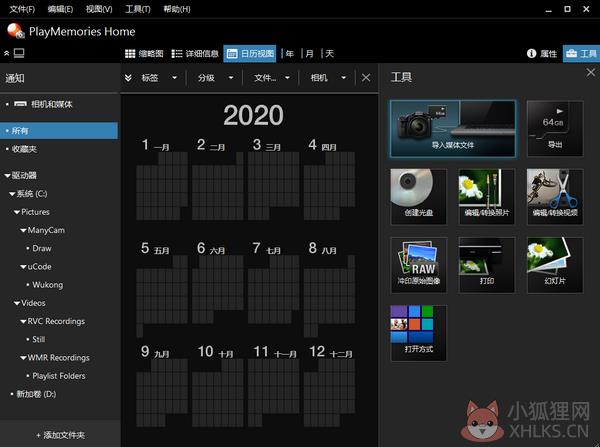This screenshot has width=600, height=447.
Task: Switch to 详细信息 details view
Action: (x=195, y=54)
